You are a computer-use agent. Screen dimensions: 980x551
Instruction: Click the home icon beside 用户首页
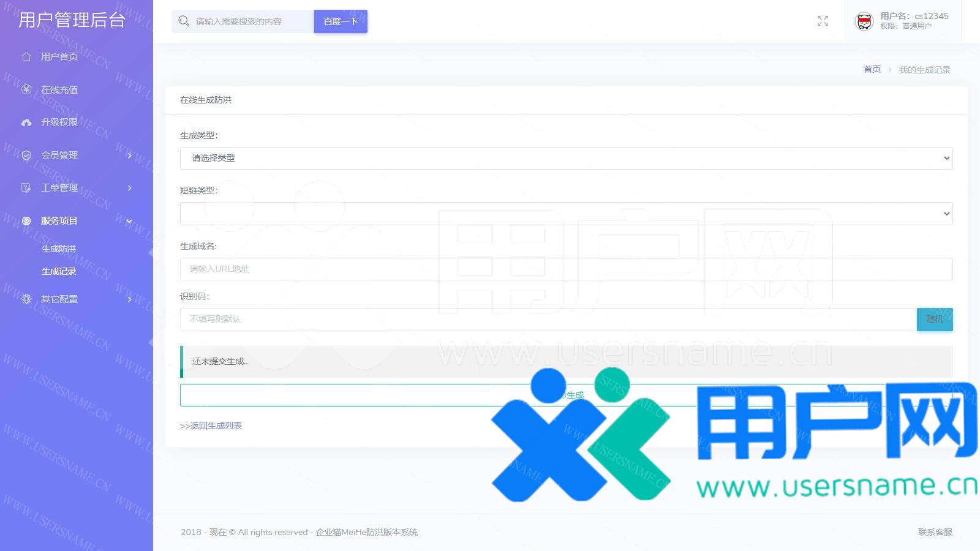(26, 57)
